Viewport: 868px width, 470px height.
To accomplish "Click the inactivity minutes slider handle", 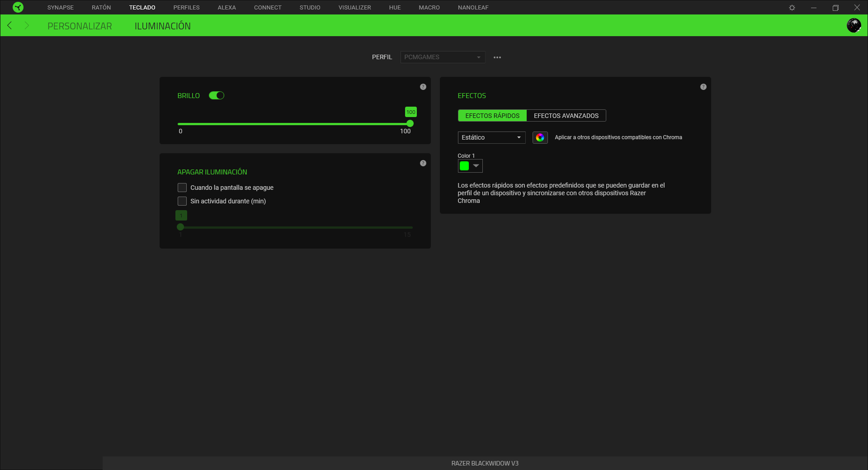I will click(x=180, y=227).
